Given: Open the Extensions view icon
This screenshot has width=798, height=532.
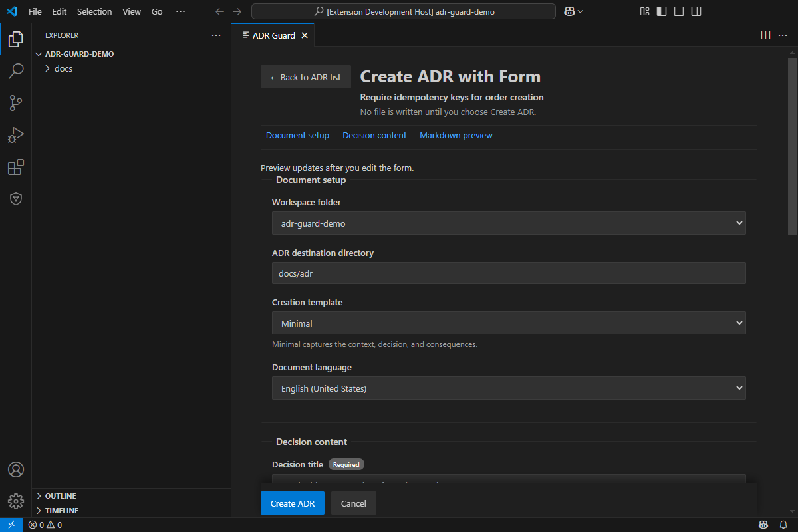Looking at the screenshot, I should click(x=16, y=167).
